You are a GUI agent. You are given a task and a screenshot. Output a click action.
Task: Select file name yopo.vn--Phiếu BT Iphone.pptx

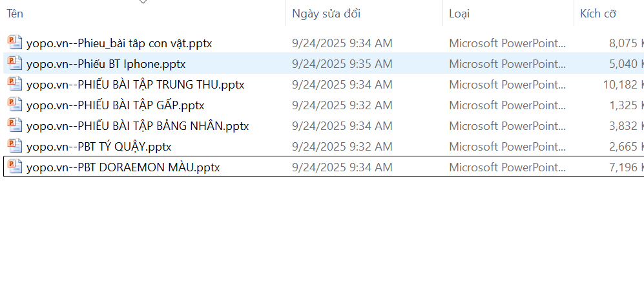pos(106,64)
